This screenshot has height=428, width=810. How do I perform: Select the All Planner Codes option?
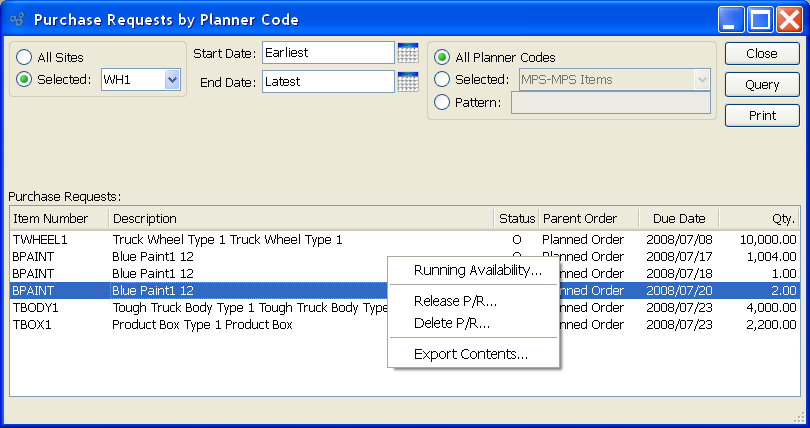[442, 58]
